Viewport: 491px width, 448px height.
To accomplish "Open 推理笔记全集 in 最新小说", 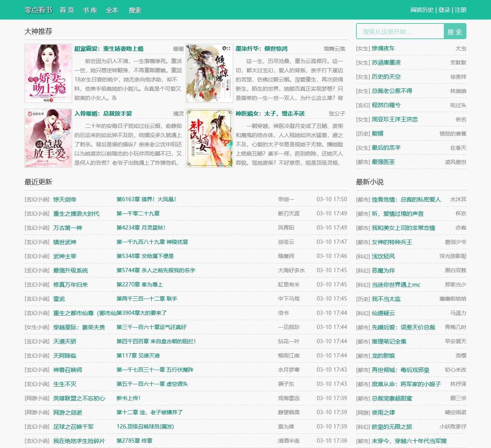I will (389, 342).
